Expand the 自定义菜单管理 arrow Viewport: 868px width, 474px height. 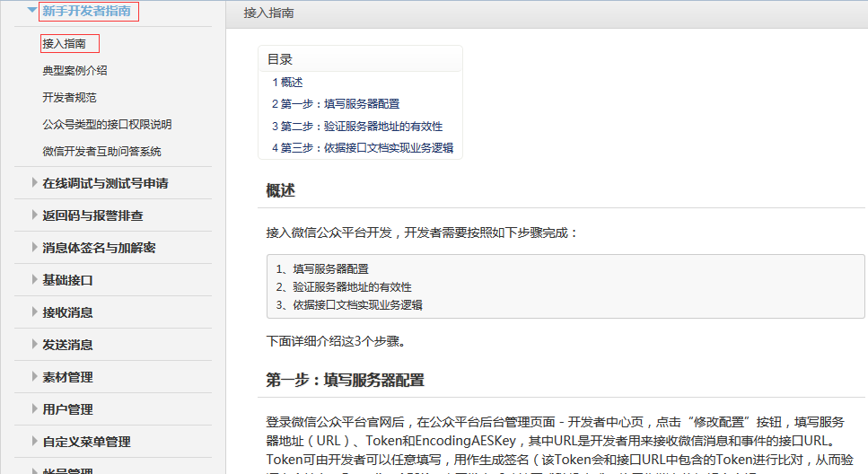coord(34,442)
